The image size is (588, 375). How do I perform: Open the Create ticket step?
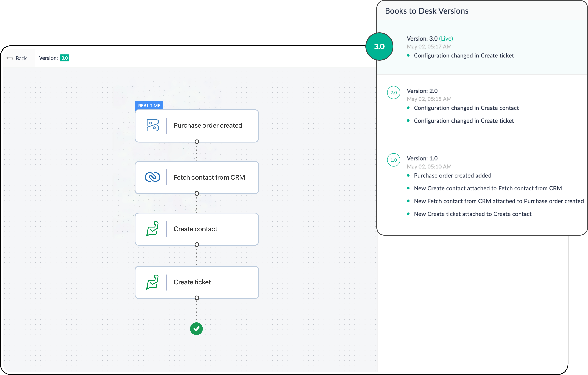pyautogui.click(x=192, y=282)
